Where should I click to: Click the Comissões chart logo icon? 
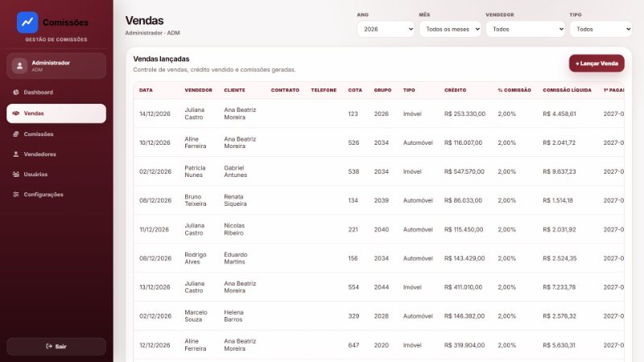(x=27, y=23)
